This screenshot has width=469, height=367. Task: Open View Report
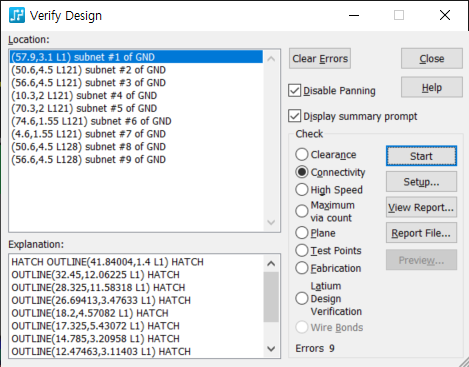(421, 207)
